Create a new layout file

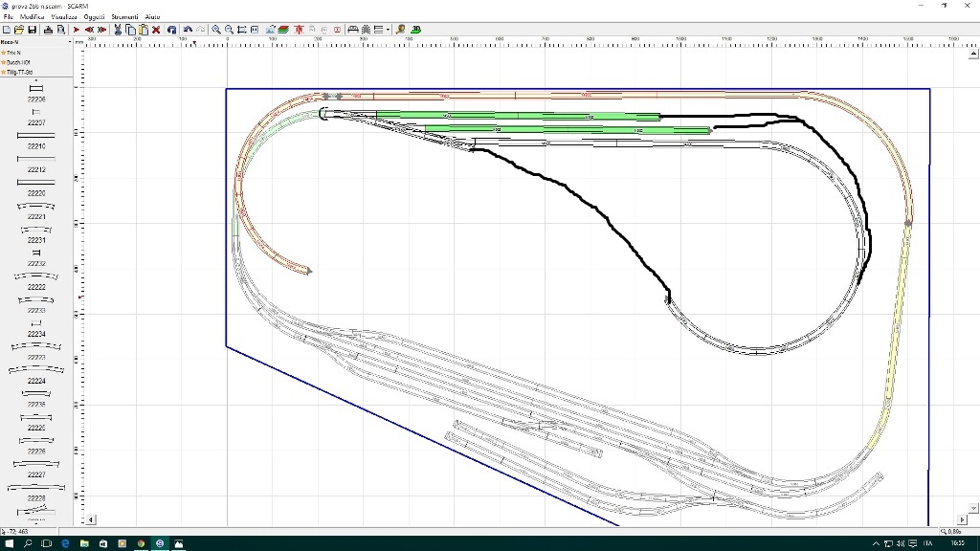[x=7, y=30]
